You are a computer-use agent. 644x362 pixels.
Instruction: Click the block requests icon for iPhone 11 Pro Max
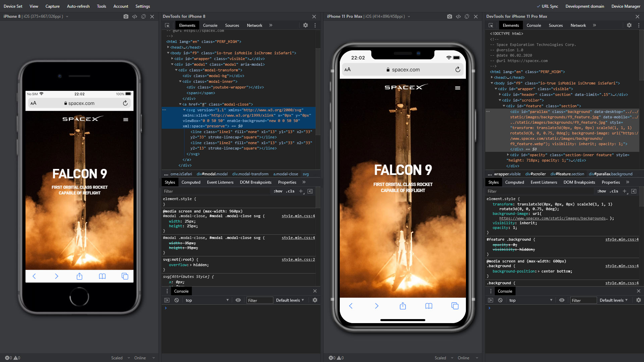(x=467, y=16)
